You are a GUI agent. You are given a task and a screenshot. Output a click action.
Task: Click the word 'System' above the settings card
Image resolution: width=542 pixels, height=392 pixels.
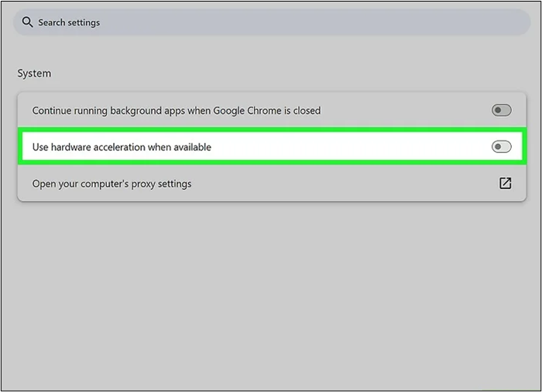pyautogui.click(x=34, y=74)
